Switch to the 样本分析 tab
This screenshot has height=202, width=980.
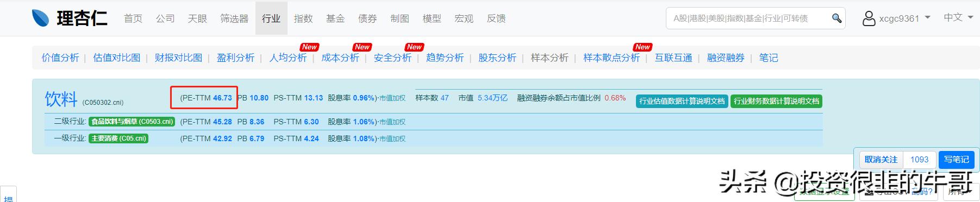550,58
